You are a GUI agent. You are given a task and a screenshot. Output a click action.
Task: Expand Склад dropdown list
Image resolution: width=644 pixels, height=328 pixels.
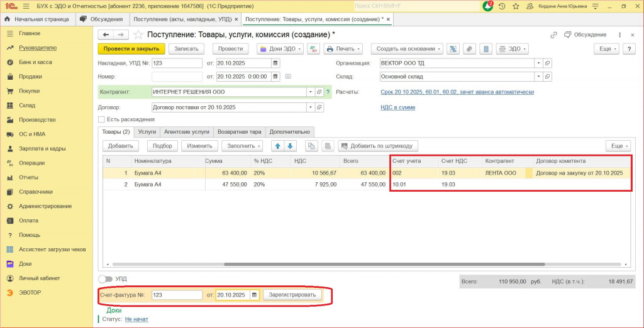coord(538,77)
